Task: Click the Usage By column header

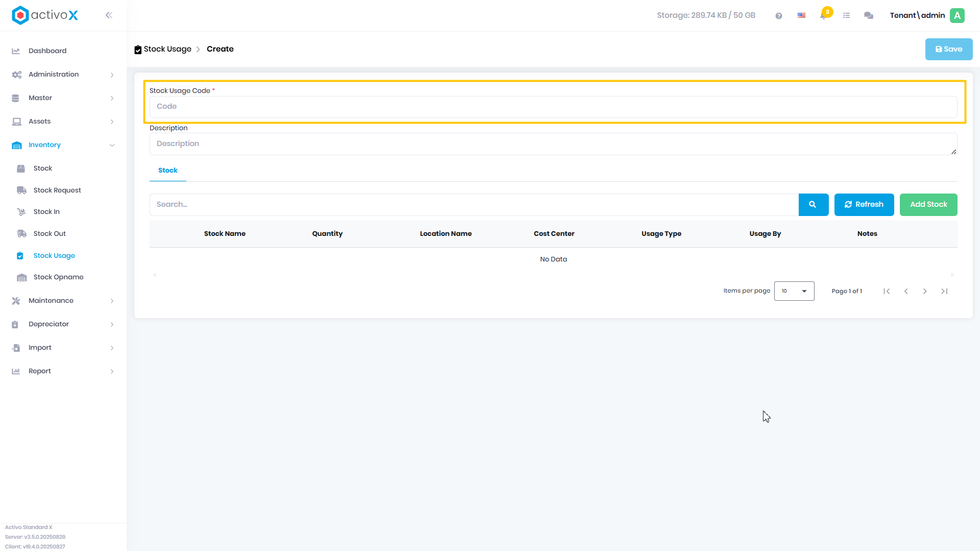Action: pyautogui.click(x=765, y=234)
